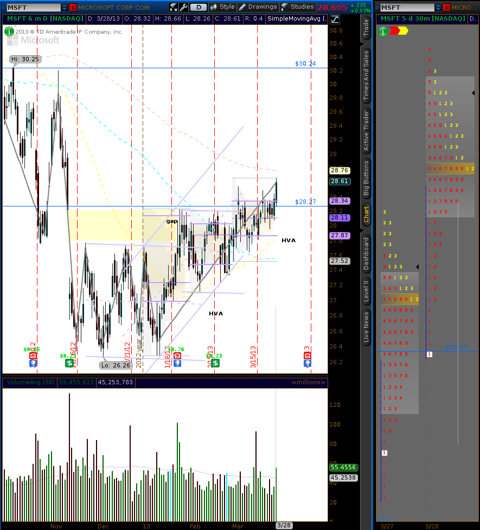The image size is (480, 530).
Task: Click the Style toolbar button
Action: pos(223,7)
